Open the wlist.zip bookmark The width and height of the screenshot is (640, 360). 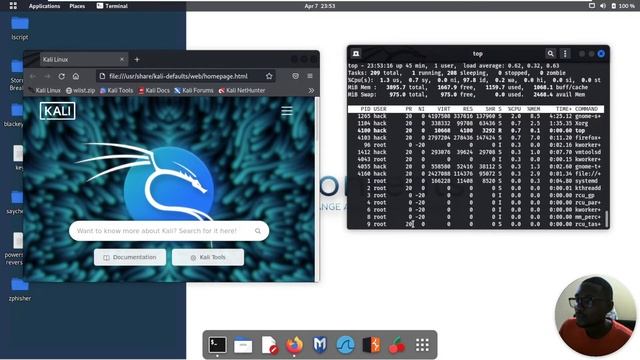coord(80,91)
